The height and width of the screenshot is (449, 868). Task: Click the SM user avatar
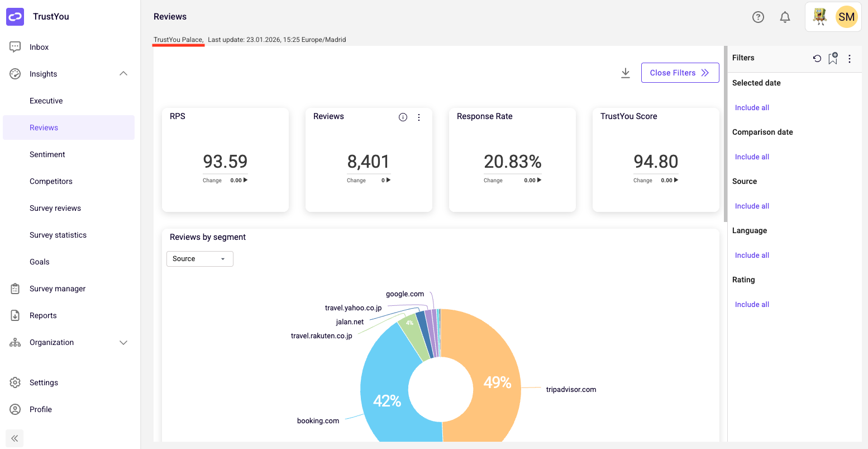pyautogui.click(x=846, y=17)
